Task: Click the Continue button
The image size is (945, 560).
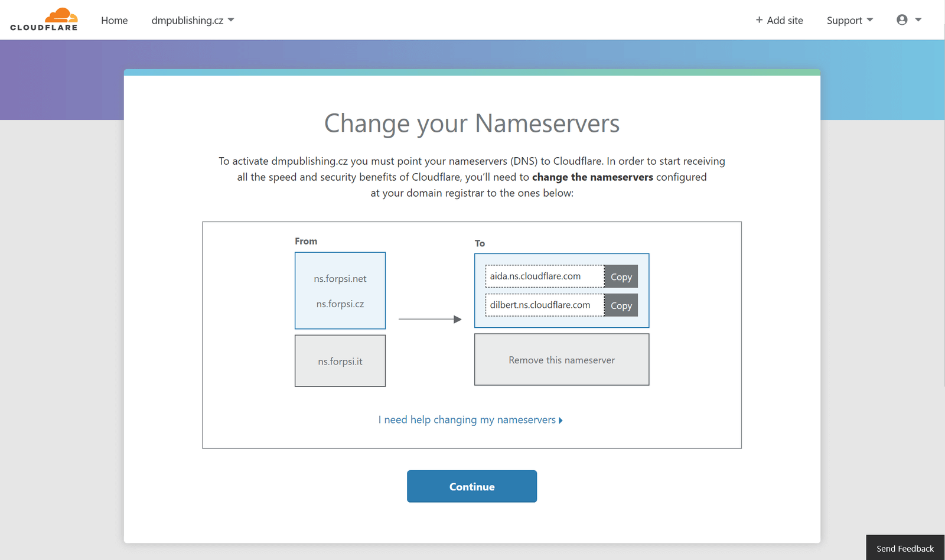Action: point(472,486)
